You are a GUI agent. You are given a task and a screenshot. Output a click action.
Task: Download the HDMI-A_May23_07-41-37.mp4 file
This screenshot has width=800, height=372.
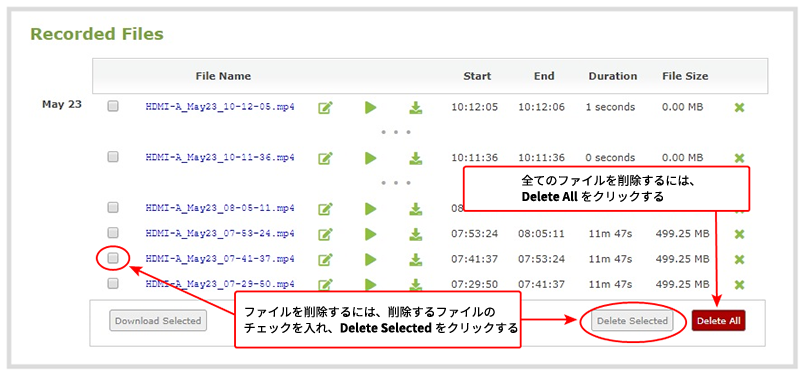(x=416, y=259)
